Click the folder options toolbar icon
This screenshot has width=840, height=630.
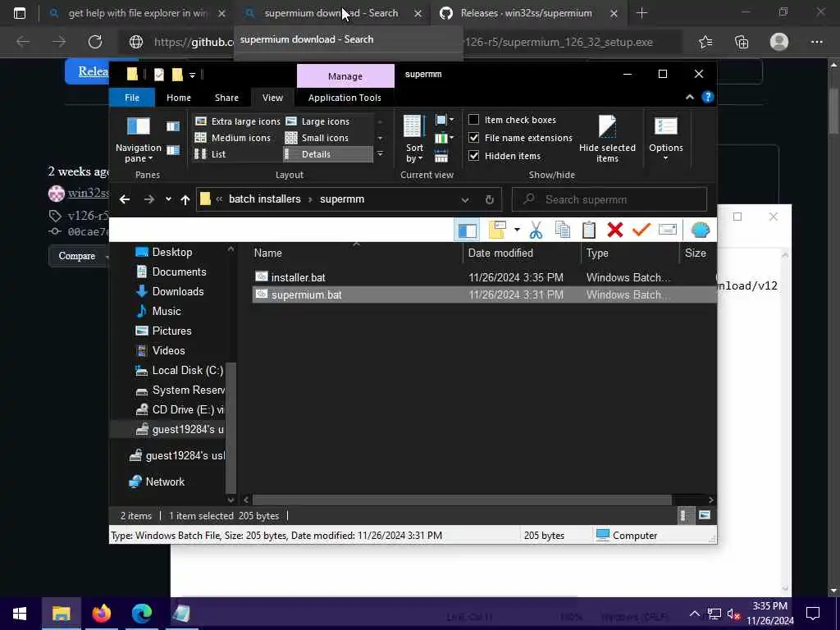pyautogui.click(x=497, y=230)
